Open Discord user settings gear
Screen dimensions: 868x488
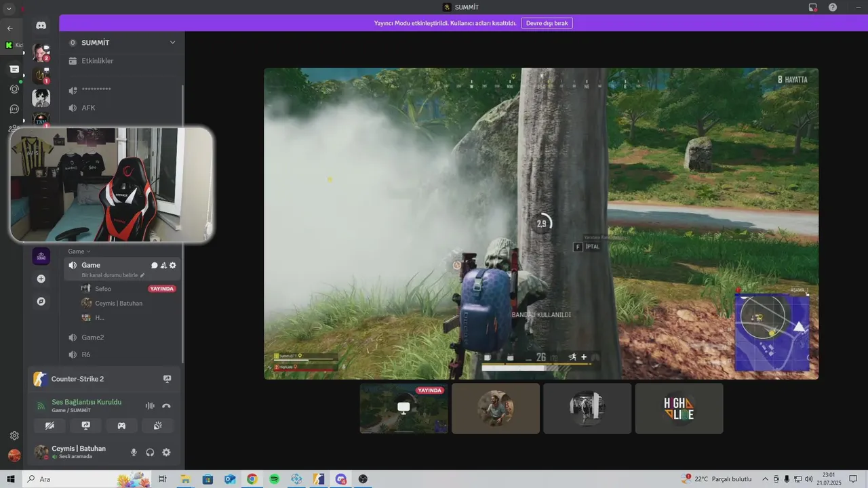point(166,452)
